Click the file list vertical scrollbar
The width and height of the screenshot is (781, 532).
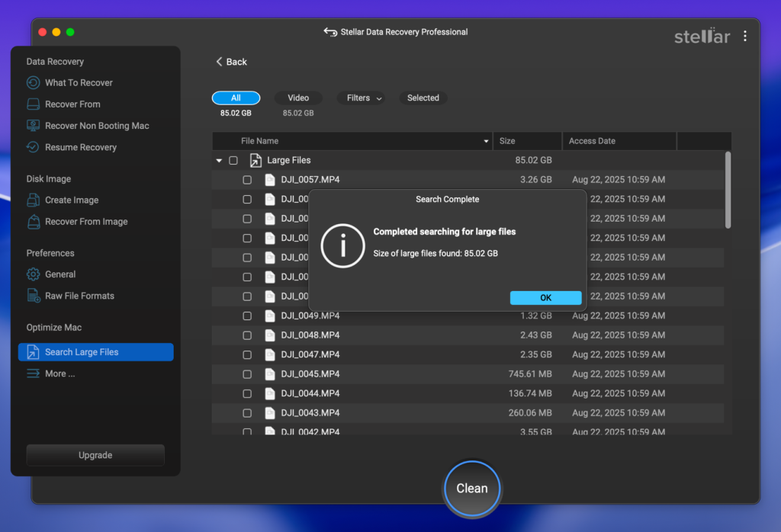click(728, 190)
